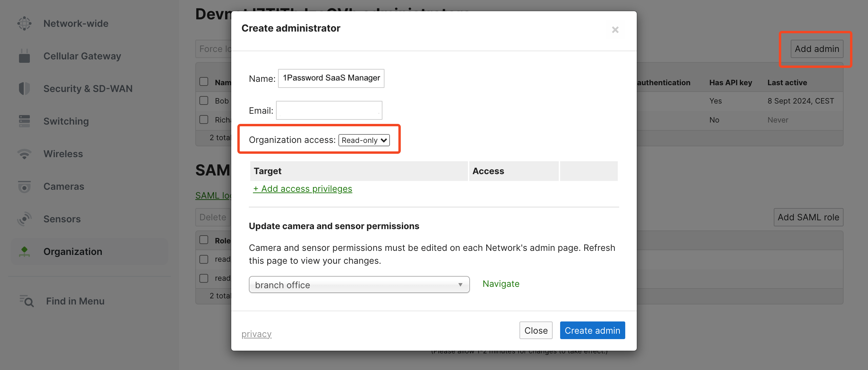The height and width of the screenshot is (370, 868).
Task: Click the Sensors icon in sidebar
Action: [24, 219]
